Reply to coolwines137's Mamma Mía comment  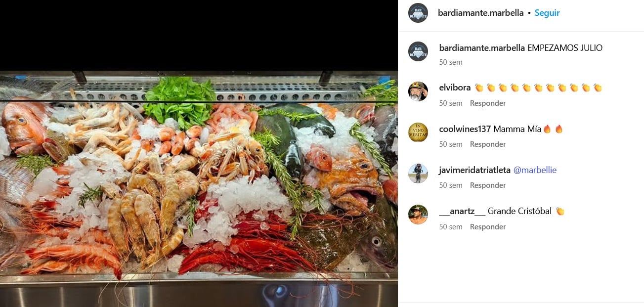[x=488, y=144]
